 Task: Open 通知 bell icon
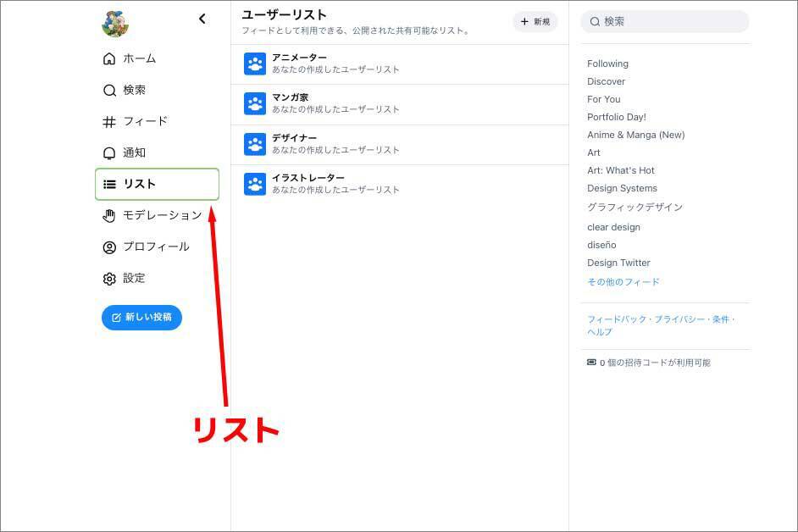[109, 153]
